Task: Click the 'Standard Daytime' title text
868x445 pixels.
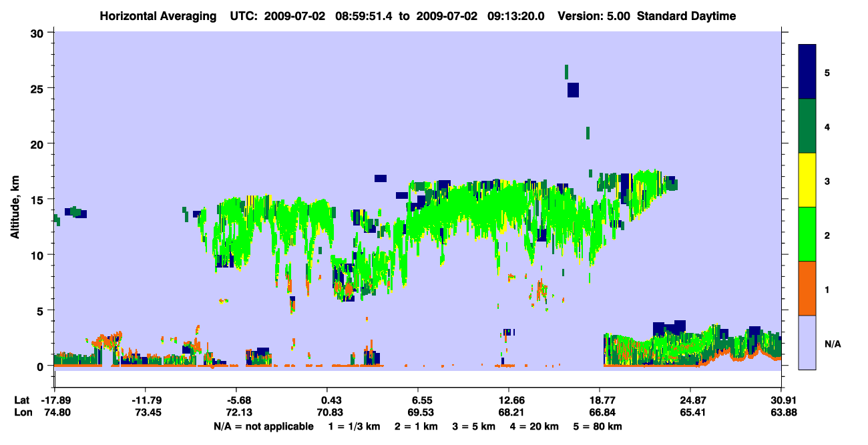Action: [x=686, y=16]
